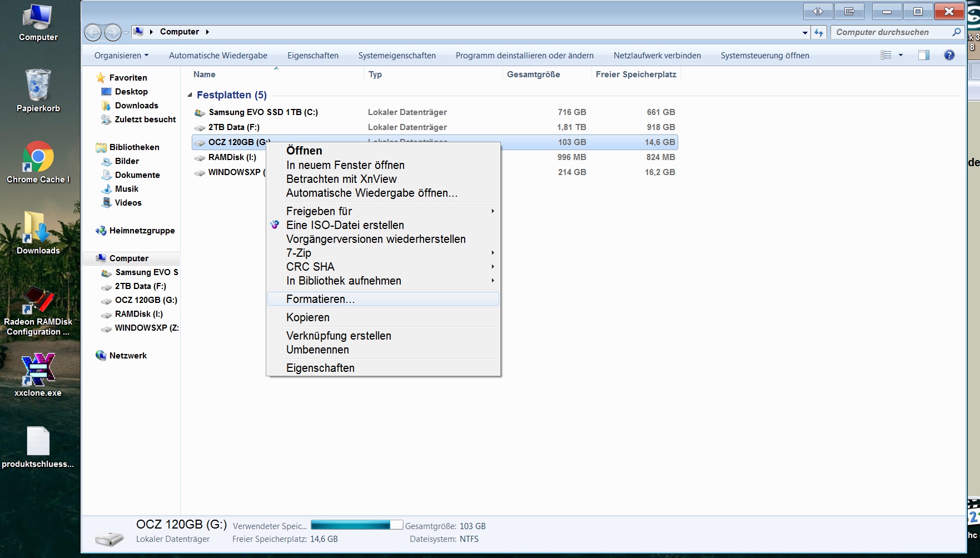The width and height of the screenshot is (980, 558).
Task: Open Organisieren dropdown menu
Action: tap(121, 56)
